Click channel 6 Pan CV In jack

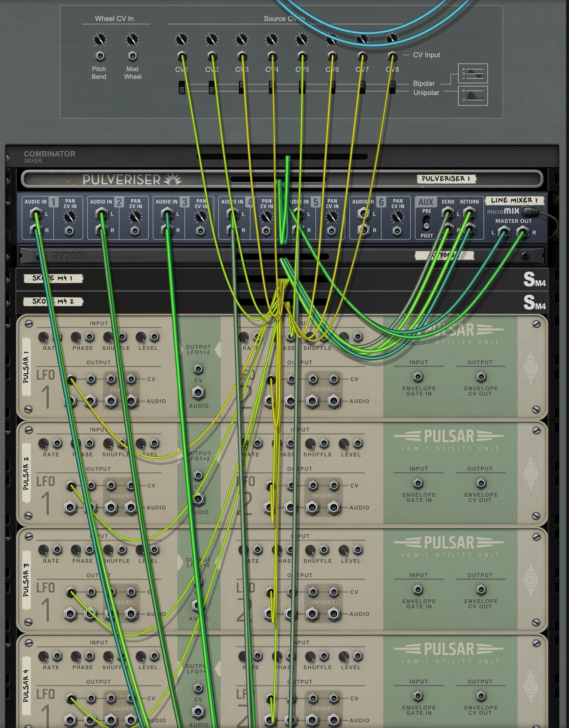coord(397,231)
